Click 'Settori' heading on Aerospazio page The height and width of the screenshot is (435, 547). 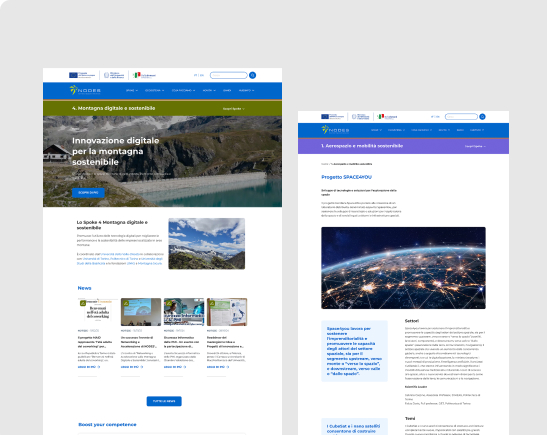click(412, 321)
